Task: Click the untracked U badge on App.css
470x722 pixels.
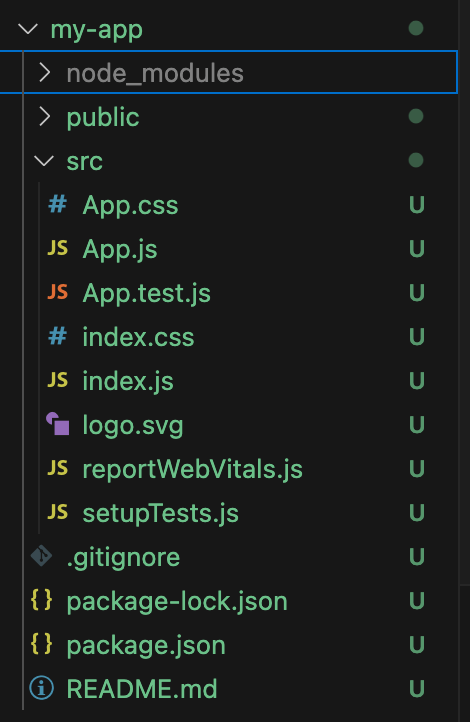Action: point(417,205)
